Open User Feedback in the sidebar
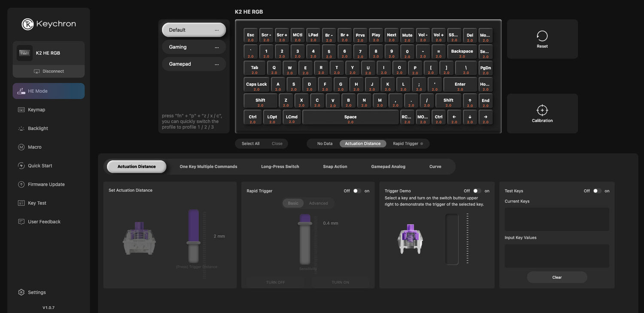644x313 pixels. (44, 222)
